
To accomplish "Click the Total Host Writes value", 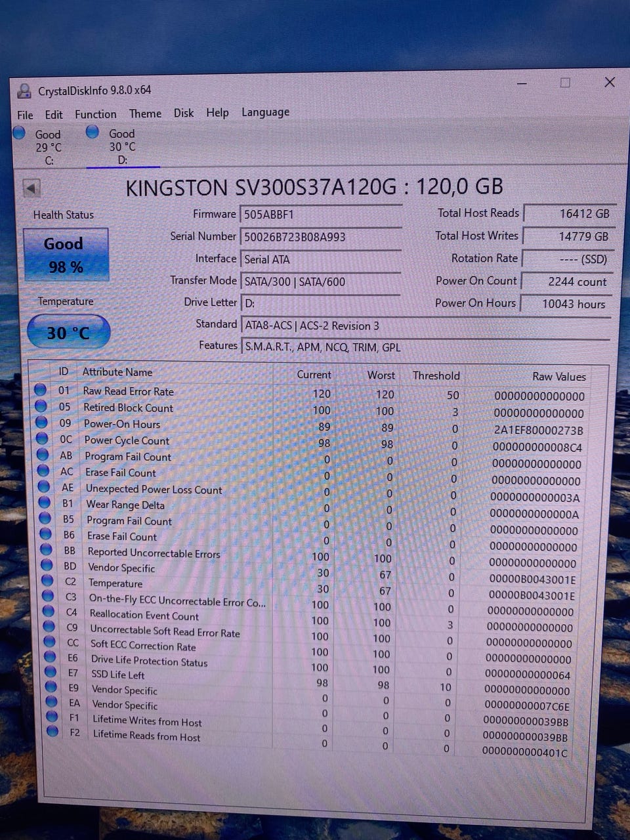I will click(568, 236).
